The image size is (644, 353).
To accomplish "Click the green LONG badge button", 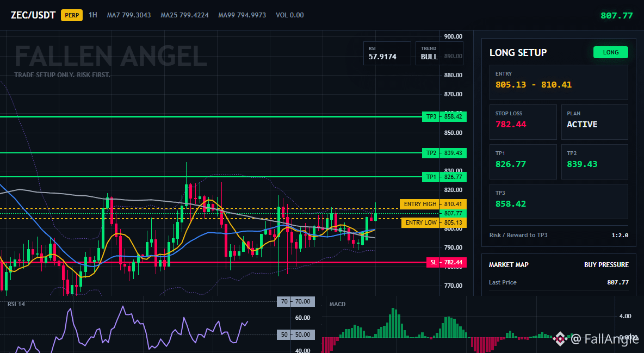I will [x=610, y=52].
